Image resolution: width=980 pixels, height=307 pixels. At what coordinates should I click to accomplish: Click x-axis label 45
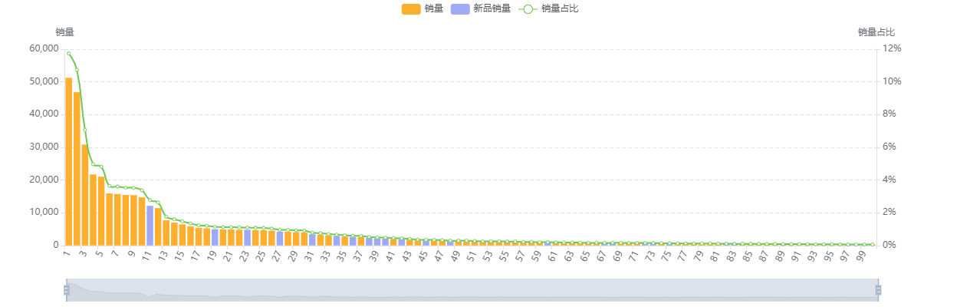point(423,256)
